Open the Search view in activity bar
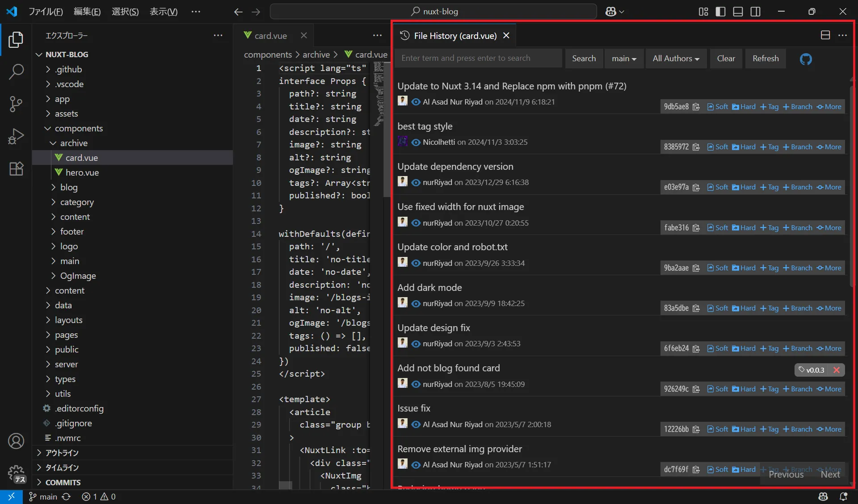This screenshot has height=504, width=858. (16, 71)
